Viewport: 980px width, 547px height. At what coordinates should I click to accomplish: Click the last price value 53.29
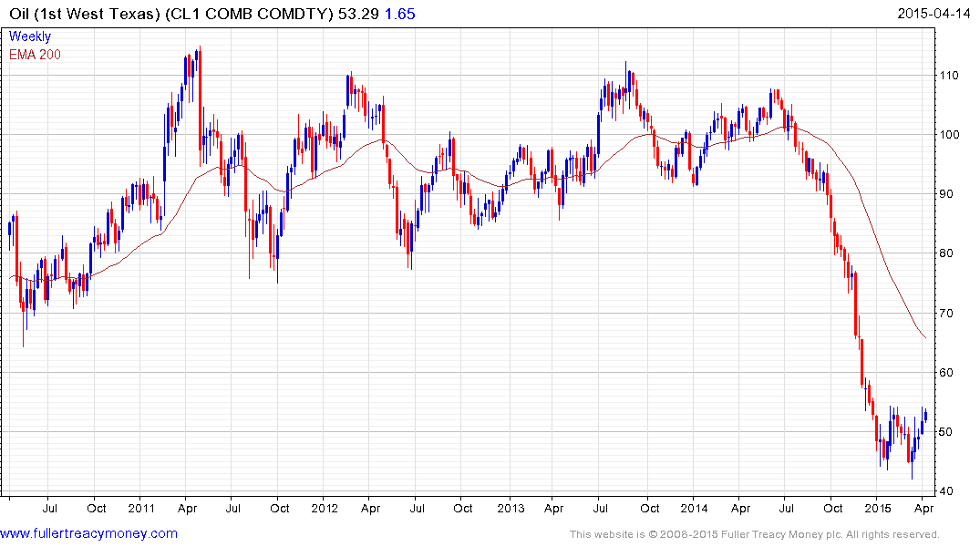358,14
